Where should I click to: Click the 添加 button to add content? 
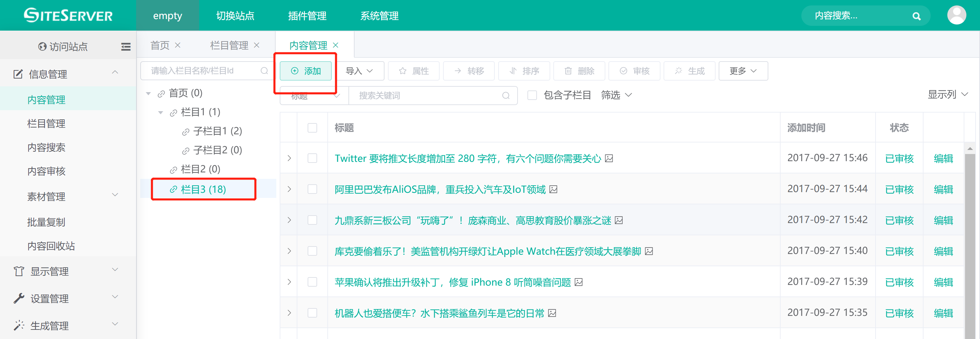[306, 71]
